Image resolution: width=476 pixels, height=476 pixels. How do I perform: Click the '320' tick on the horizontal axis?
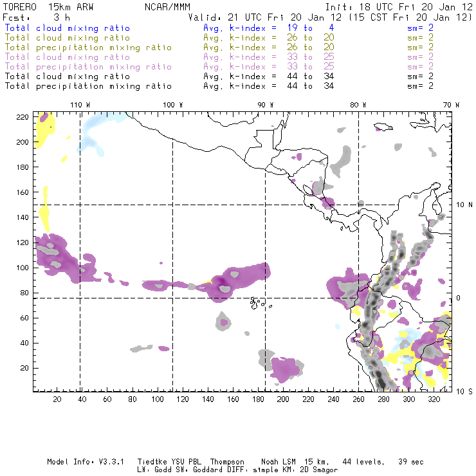click(434, 399)
